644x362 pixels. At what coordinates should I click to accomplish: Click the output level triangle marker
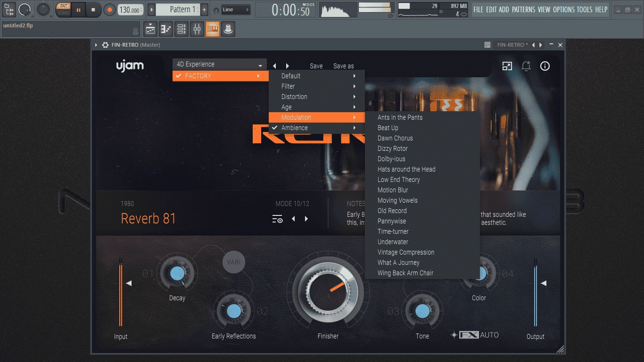click(x=543, y=283)
